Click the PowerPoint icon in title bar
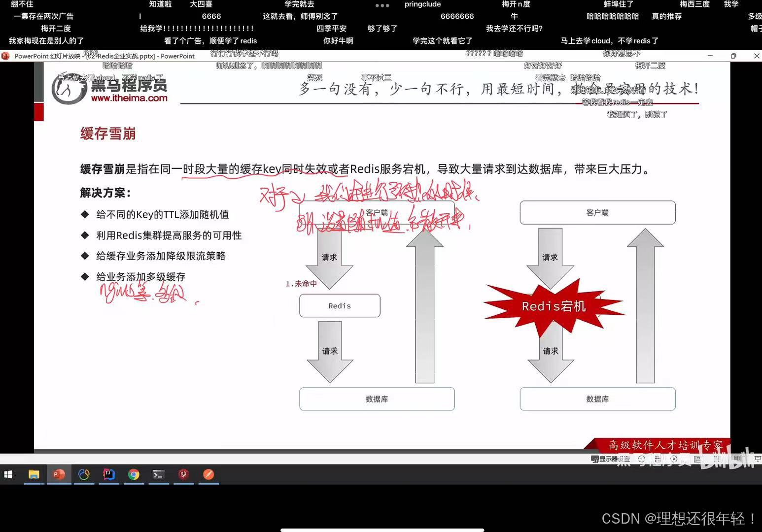The height and width of the screenshot is (532, 762). pyautogui.click(x=5, y=56)
